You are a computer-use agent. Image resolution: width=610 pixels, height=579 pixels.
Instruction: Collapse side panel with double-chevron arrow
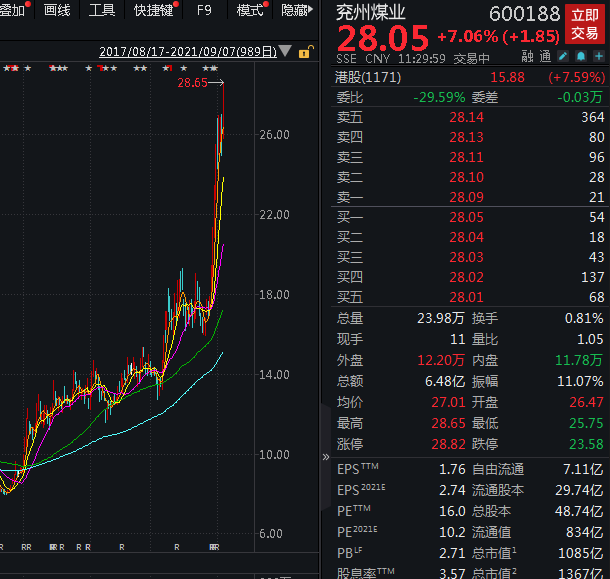325,456
